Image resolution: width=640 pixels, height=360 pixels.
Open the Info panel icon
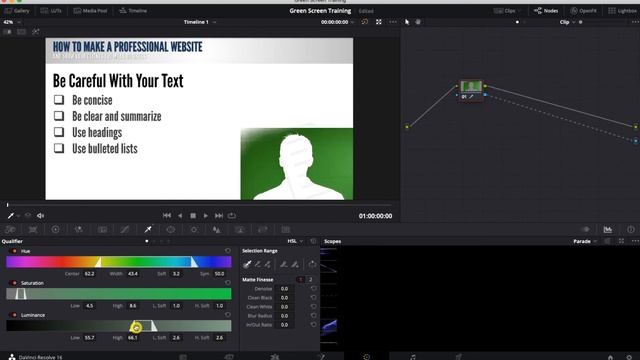pyautogui.click(x=631, y=230)
